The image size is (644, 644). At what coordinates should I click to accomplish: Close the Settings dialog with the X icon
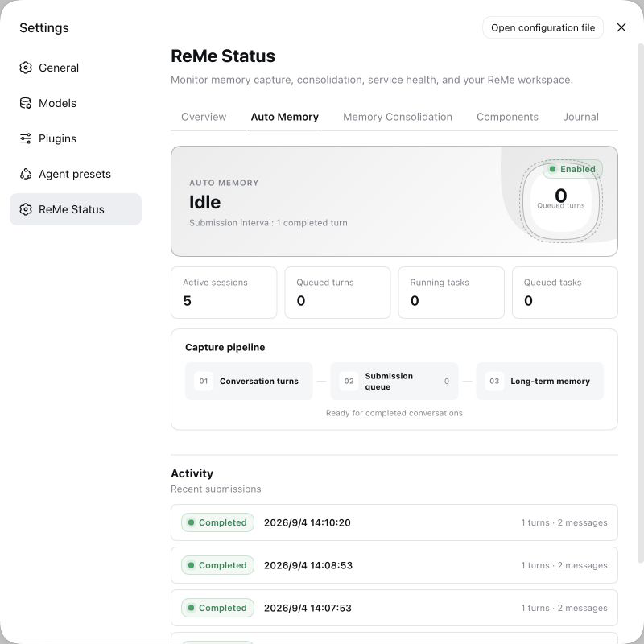[621, 27]
